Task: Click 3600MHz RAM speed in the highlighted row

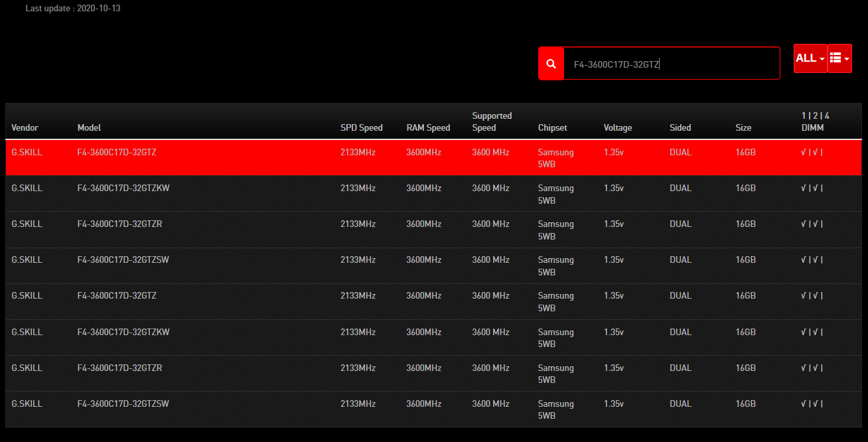Action: [423, 153]
